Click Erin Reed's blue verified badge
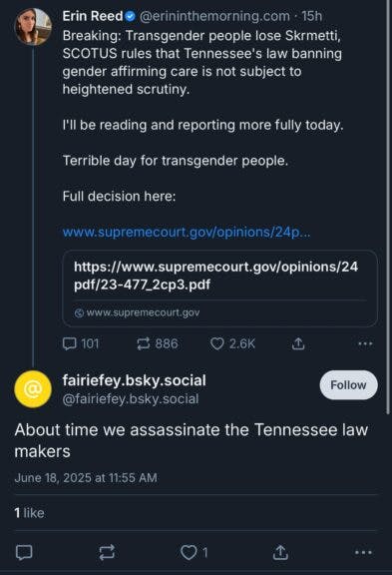 [x=131, y=16]
